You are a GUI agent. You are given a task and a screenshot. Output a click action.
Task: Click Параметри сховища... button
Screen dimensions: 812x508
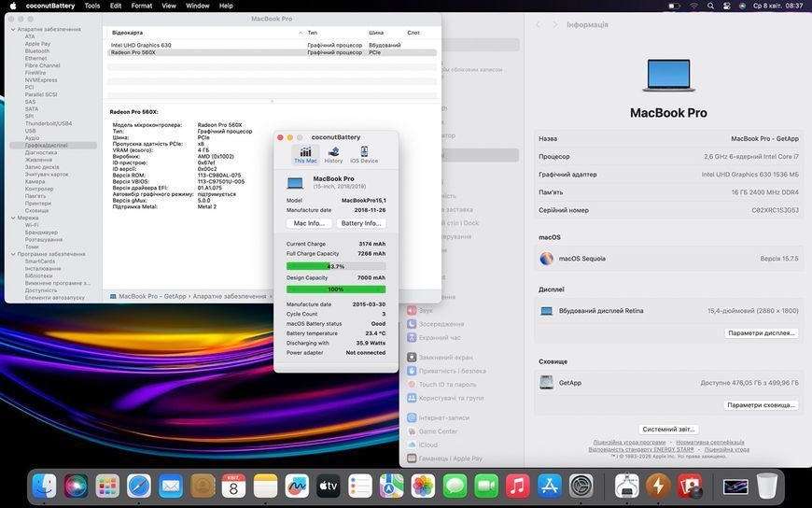(x=761, y=405)
